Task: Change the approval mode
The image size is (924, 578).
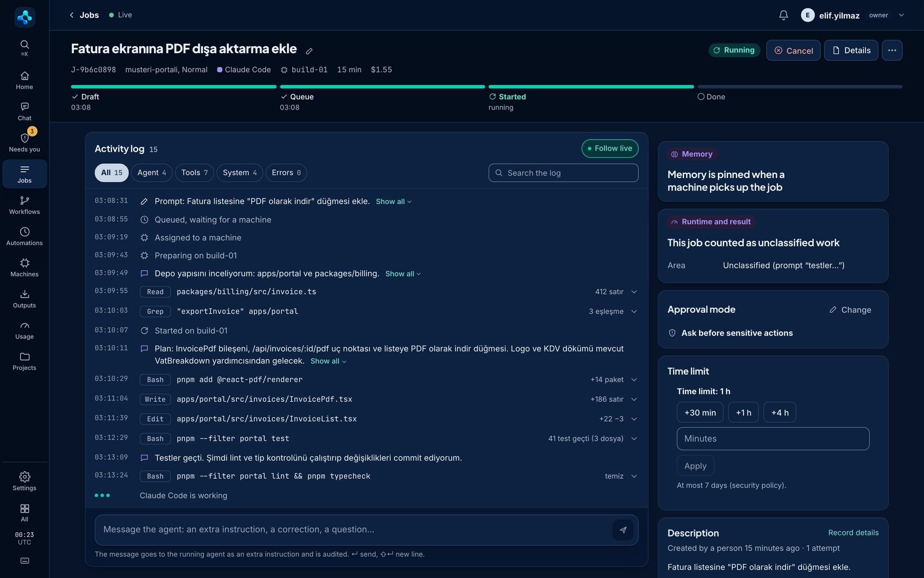Action: 850,310
